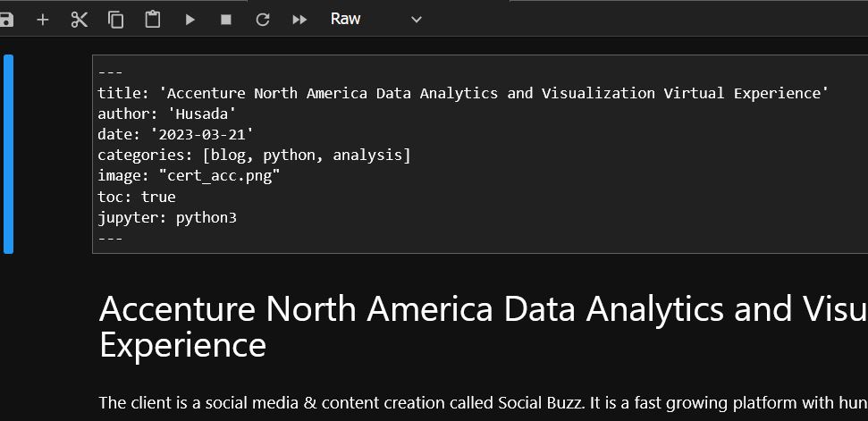The width and height of the screenshot is (868, 421).
Task: Click the save notebook icon
Action: (5, 20)
